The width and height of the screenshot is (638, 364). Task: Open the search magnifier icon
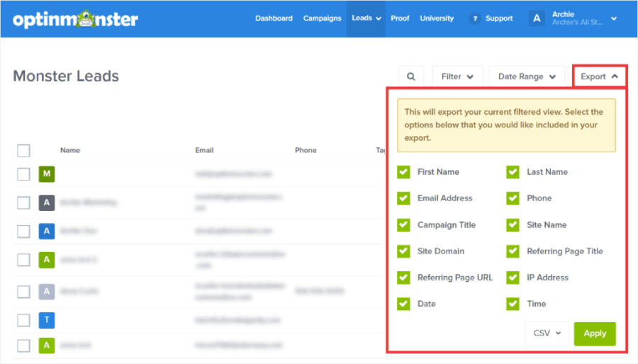411,76
